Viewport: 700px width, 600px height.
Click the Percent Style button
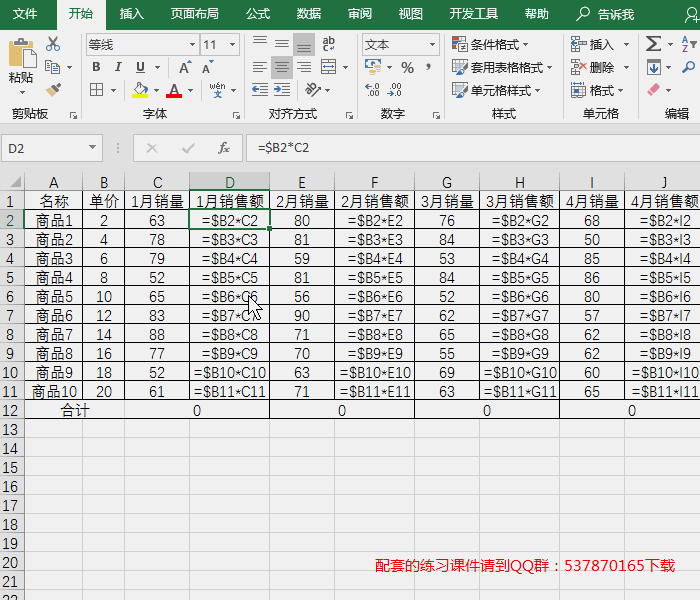[407, 67]
